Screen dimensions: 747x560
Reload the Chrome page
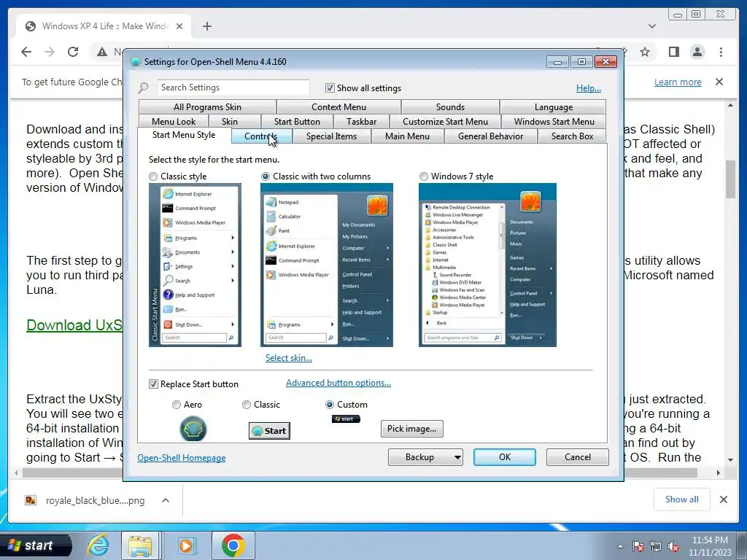point(73,52)
